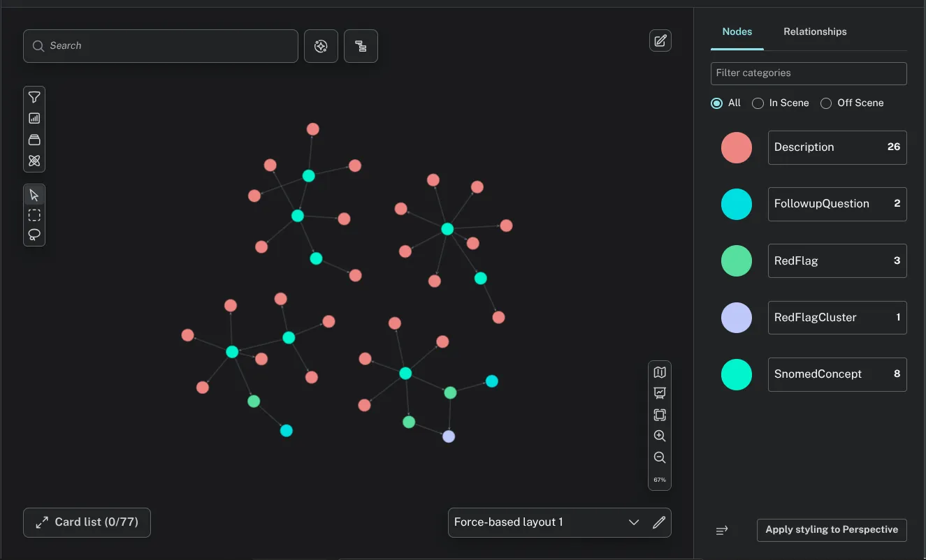The image size is (926, 560).
Task: Click the presentation chart icon
Action: pos(660,393)
